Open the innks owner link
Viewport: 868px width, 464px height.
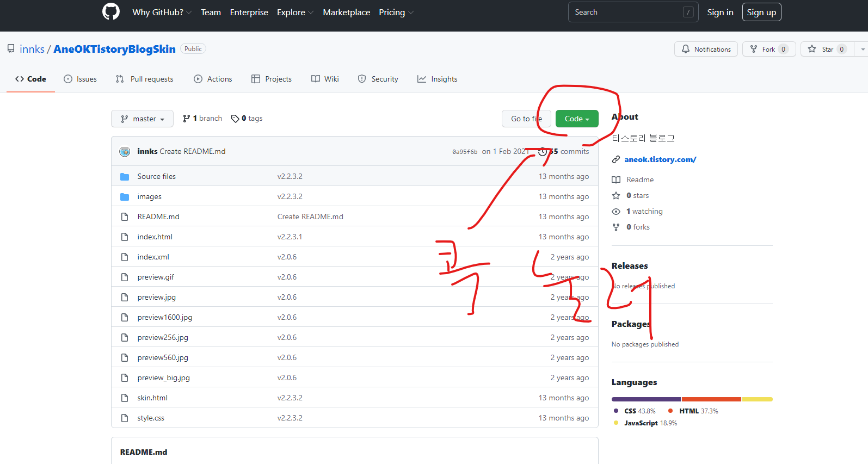(x=32, y=49)
